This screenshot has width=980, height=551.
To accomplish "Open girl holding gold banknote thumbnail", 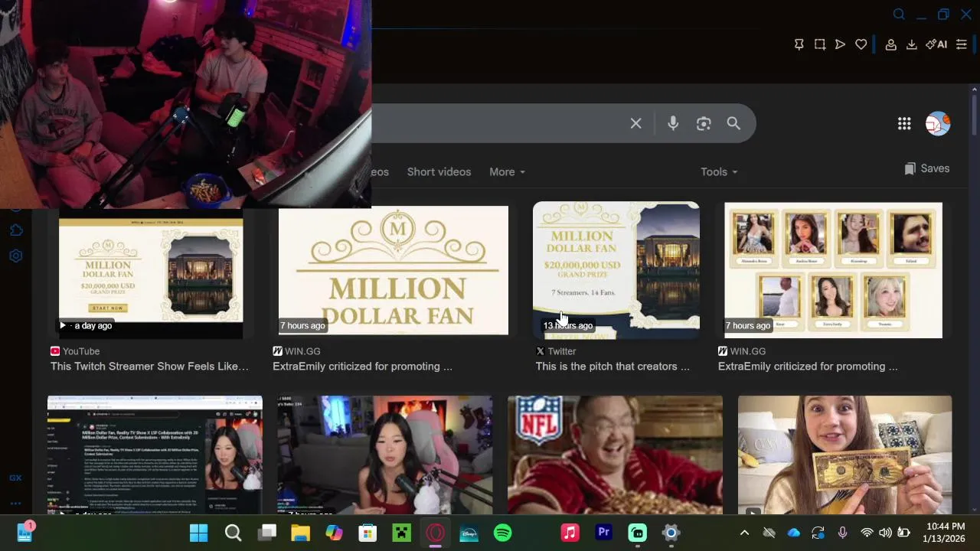I will 844,455.
